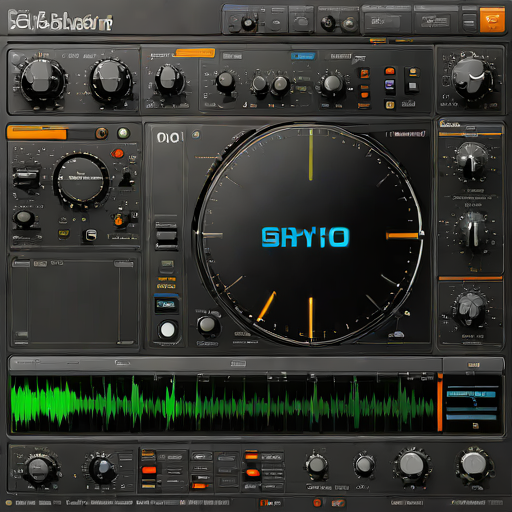Screen dimensions: 512x512
Task: Click the lower blue bar beside the waveform
Action: 471,417
